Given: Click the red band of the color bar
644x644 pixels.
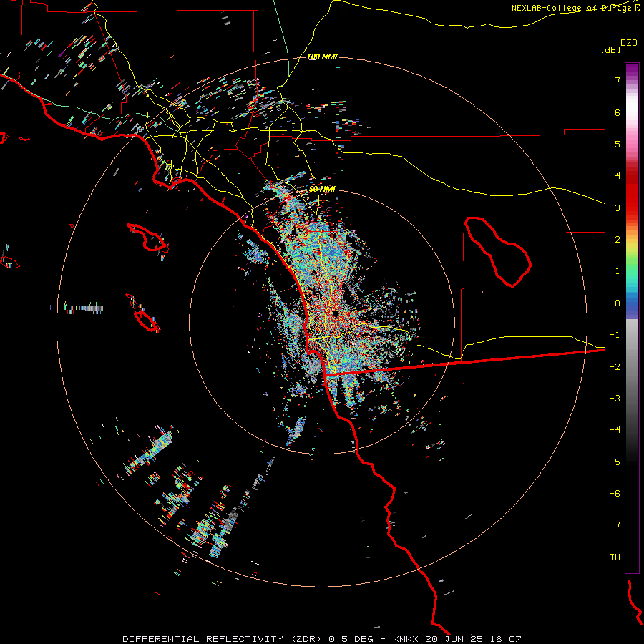Looking at the screenshot, I should tap(632, 193).
